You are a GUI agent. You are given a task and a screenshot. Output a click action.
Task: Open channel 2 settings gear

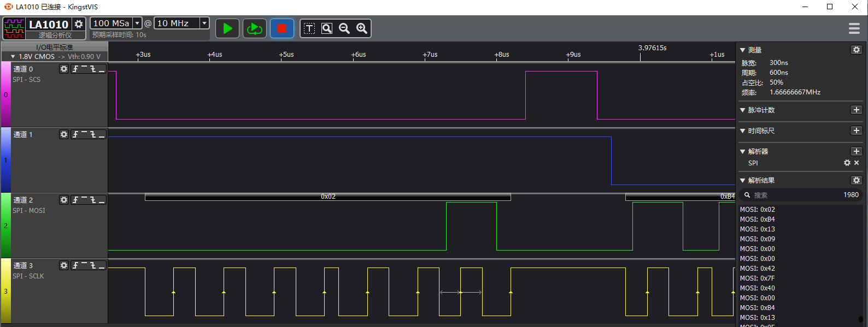(64, 200)
